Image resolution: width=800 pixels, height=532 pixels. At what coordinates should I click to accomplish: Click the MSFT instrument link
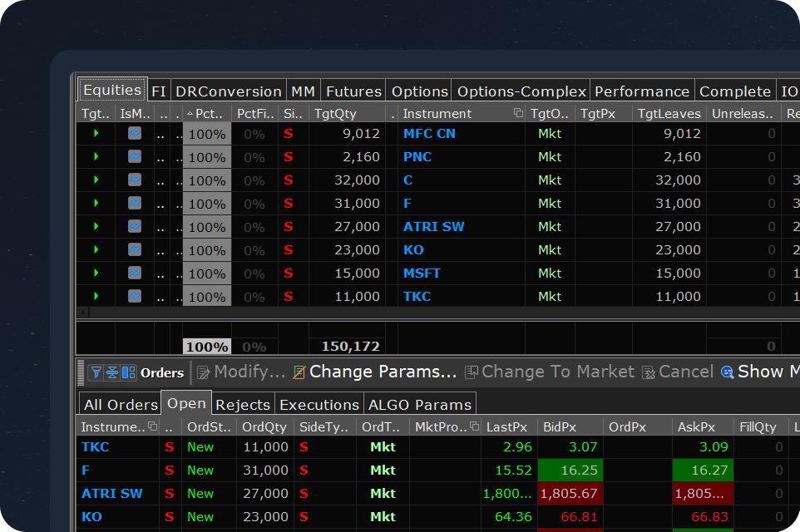[x=422, y=273]
